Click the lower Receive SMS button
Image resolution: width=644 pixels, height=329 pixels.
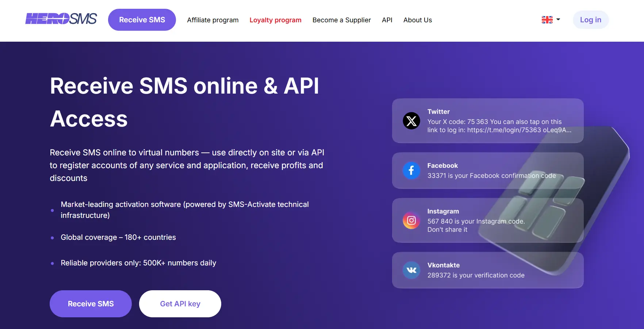pos(91,304)
